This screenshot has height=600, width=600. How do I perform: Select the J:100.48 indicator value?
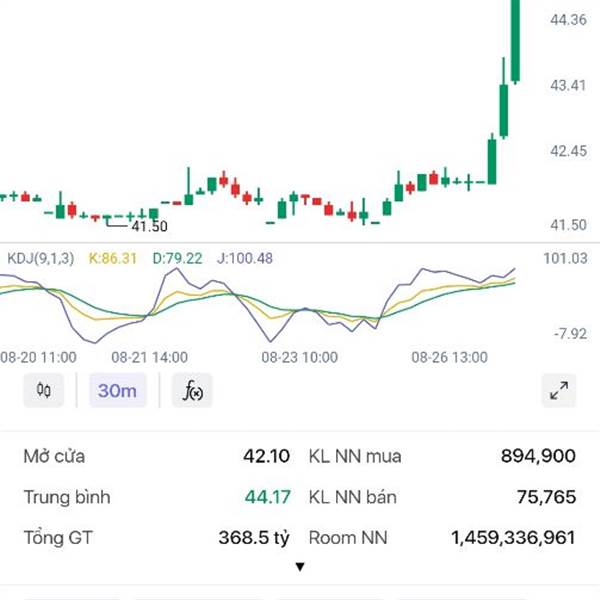coord(245,258)
